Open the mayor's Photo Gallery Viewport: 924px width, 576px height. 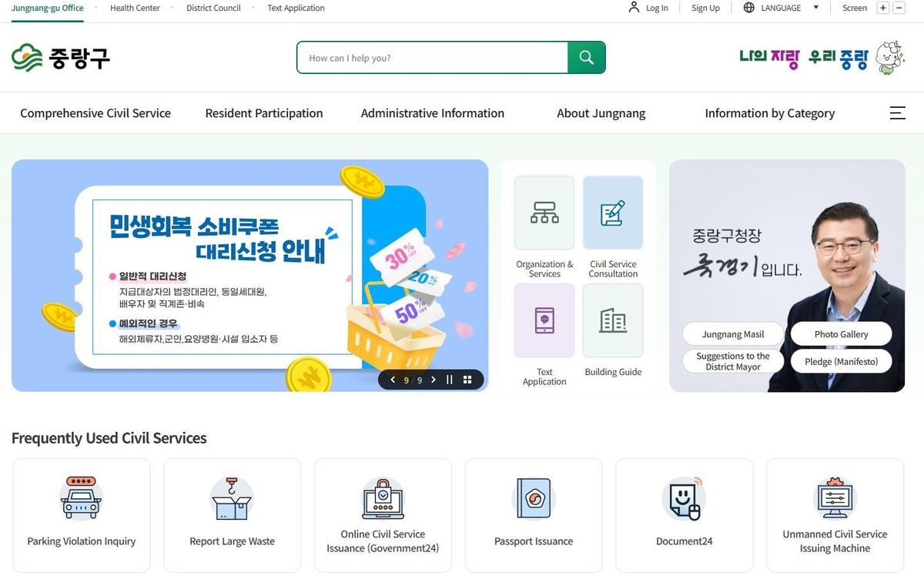tap(841, 333)
